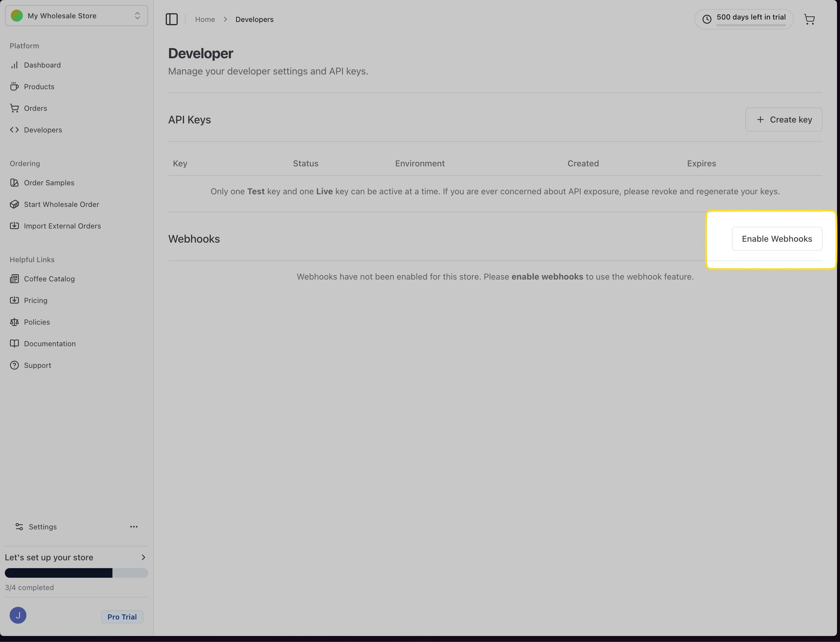Click the Pro Trial badge
Image resolution: width=840 pixels, height=642 pixels.
pos(122,617)
